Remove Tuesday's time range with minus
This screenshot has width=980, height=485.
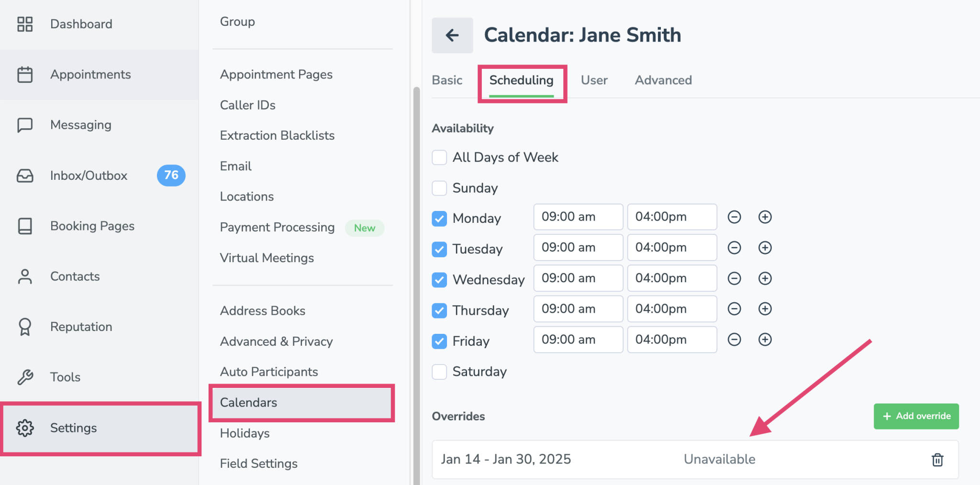pos(734,248)
